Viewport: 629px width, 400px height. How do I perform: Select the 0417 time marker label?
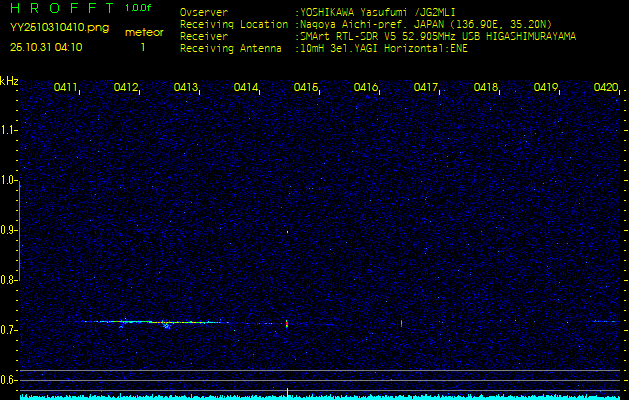(x=426, y=88)
